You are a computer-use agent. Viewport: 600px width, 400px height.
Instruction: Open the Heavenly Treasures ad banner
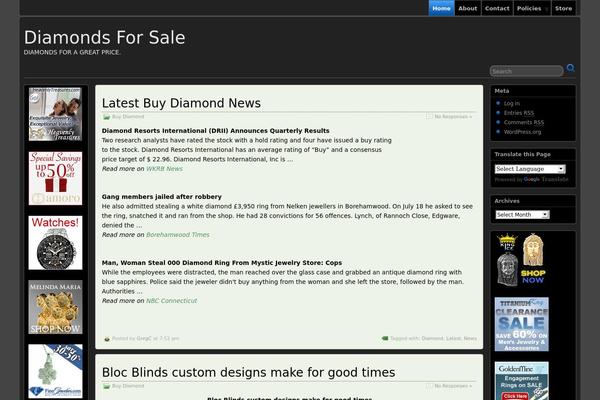55,114
